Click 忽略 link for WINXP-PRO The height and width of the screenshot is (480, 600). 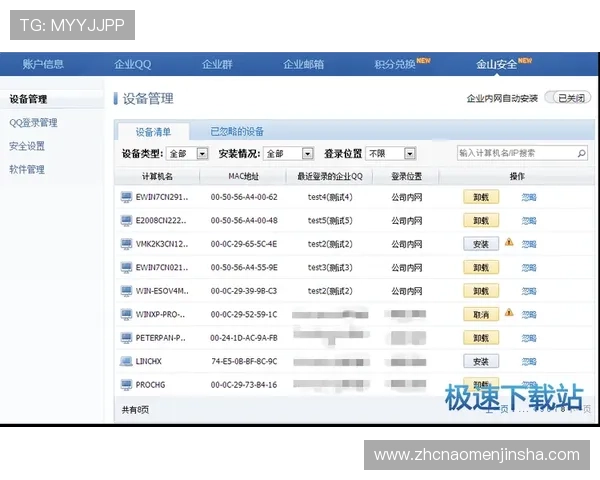point(529,315)
